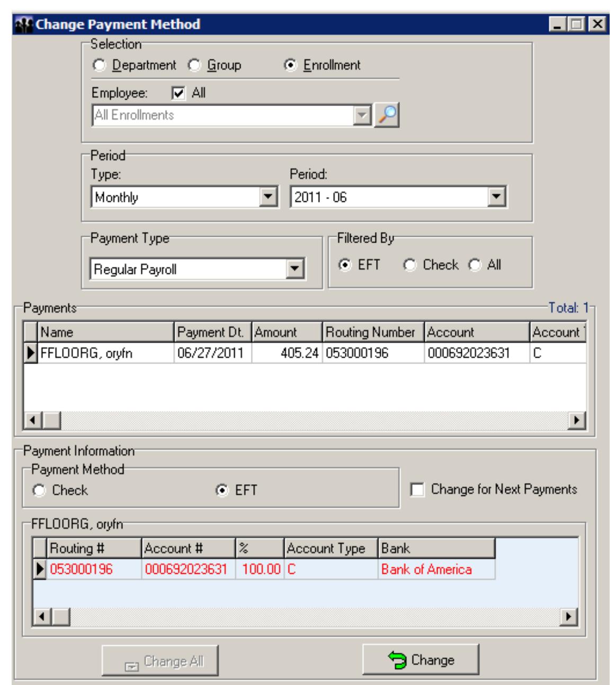Click row selector arrow of FFLOORG payment row

point(31,353)
